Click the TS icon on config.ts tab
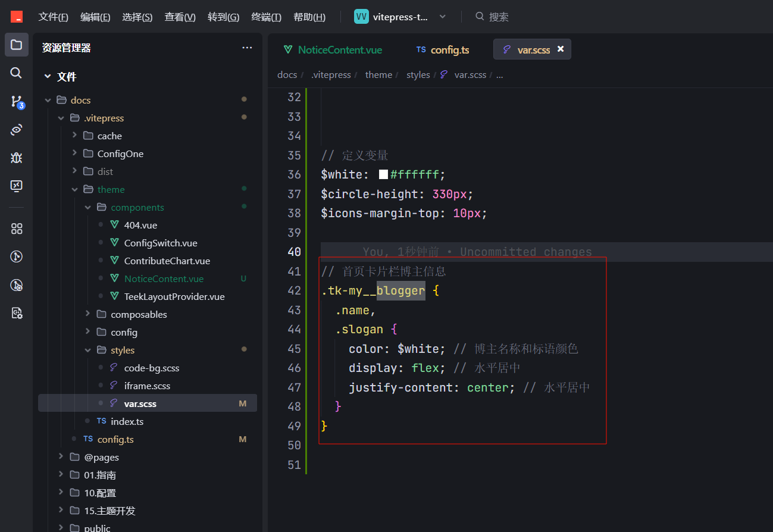The image size is (773, 532). pos(421,49)
